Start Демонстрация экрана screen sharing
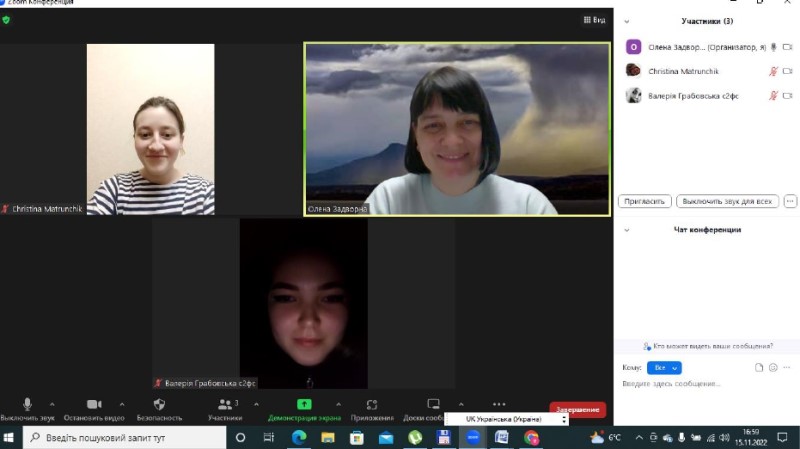800x449 pixels. pyautogui.click(x=304, y=409)
